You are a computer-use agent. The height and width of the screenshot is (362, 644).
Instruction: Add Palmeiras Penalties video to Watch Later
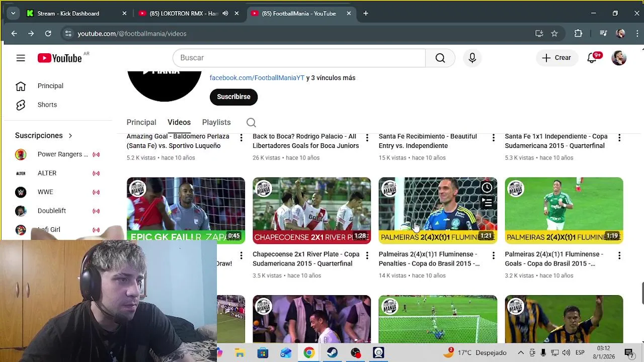point(487,188)
